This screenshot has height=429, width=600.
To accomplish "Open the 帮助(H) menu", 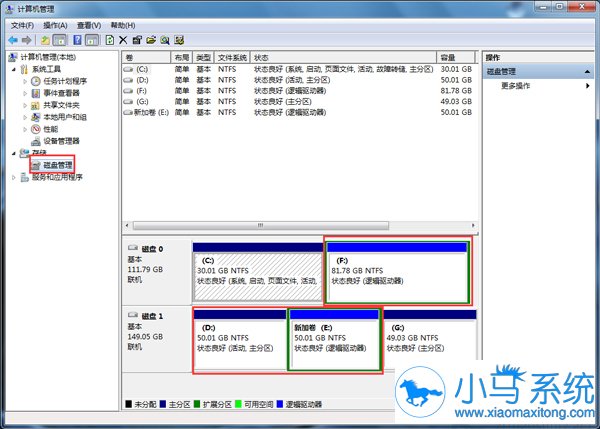I will pos(123,25).
